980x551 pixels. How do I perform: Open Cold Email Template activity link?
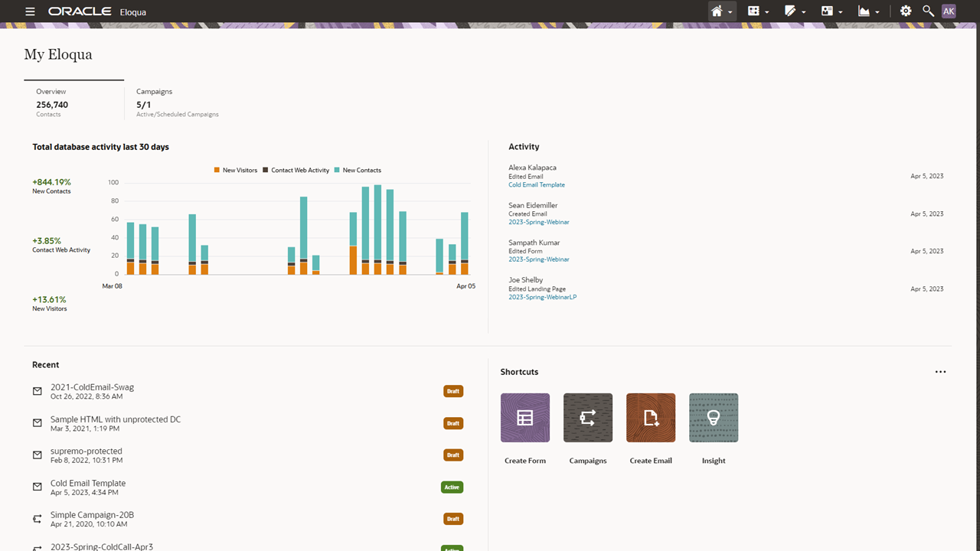click(537, 184)
